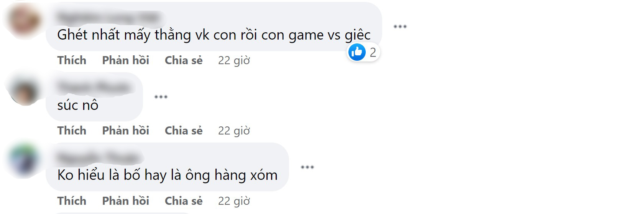
Task: Click Chia sẻ under 'súc nô' comment
Action: (x=184, y=131)
